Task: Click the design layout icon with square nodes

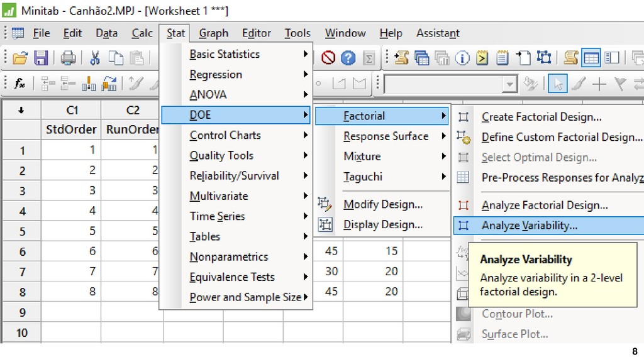Action: (x=544, y=57)
